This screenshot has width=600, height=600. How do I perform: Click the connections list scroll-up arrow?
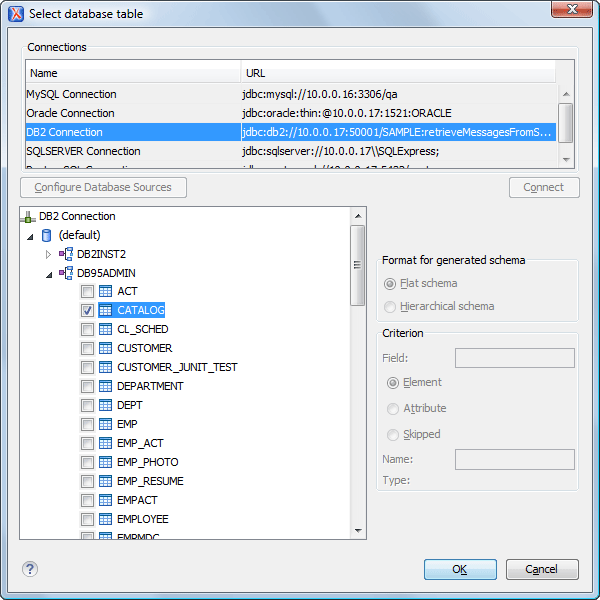tap(566, 94)
